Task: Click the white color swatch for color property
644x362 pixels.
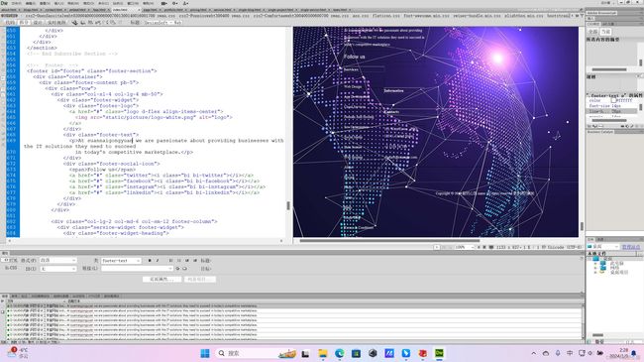Action: 613,100
